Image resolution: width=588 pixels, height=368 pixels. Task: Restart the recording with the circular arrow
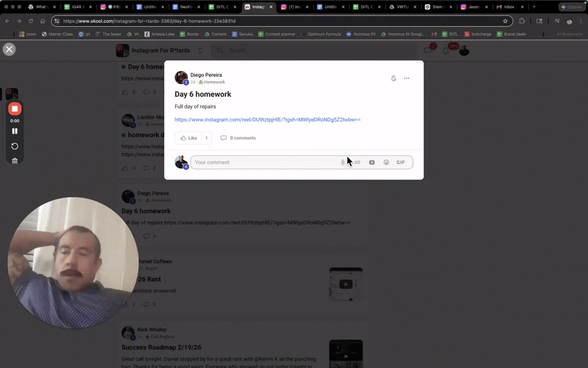click(x=14, y=146)
